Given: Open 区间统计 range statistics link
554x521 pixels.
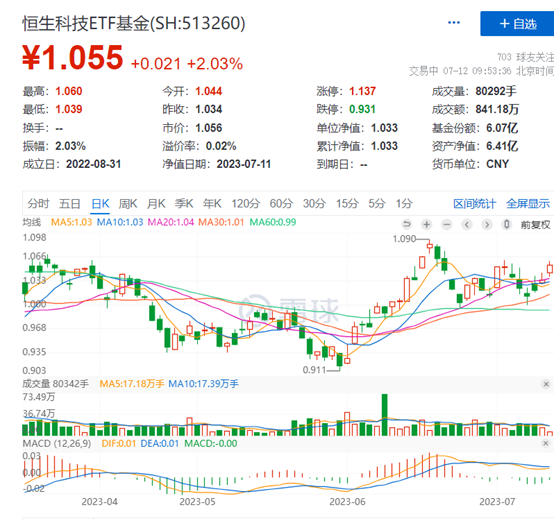Looking at the screenshot, I should click(x=474, y=204).
